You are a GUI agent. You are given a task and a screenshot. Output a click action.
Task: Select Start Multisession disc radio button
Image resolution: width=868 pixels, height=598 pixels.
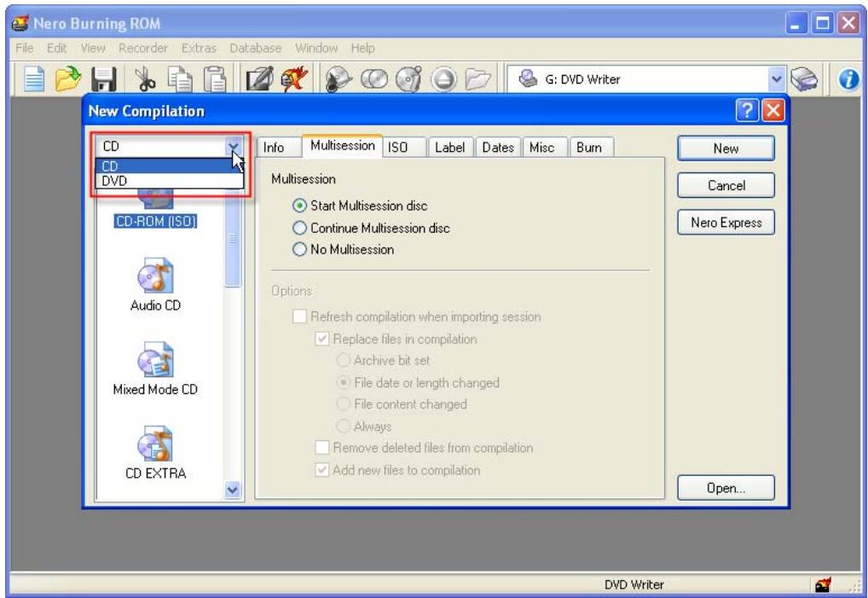(x=299, y=206)
